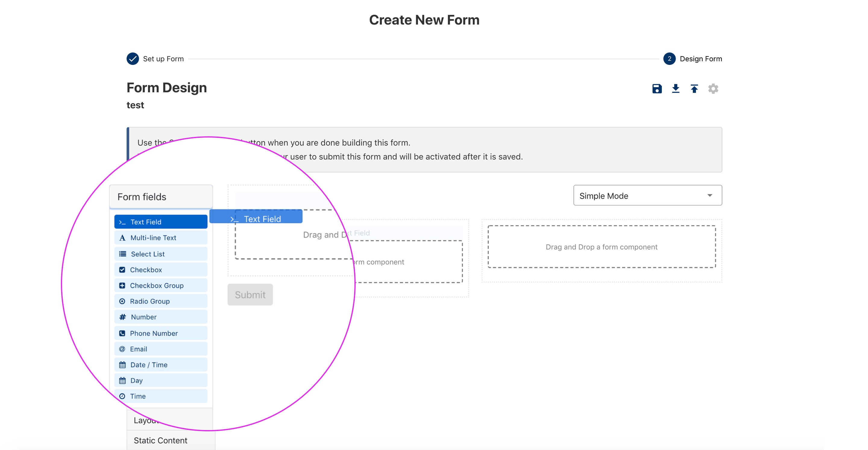The width and height of the screenshot is (868, 450).
Task: Click the Submit button
Action: (250, 295)
